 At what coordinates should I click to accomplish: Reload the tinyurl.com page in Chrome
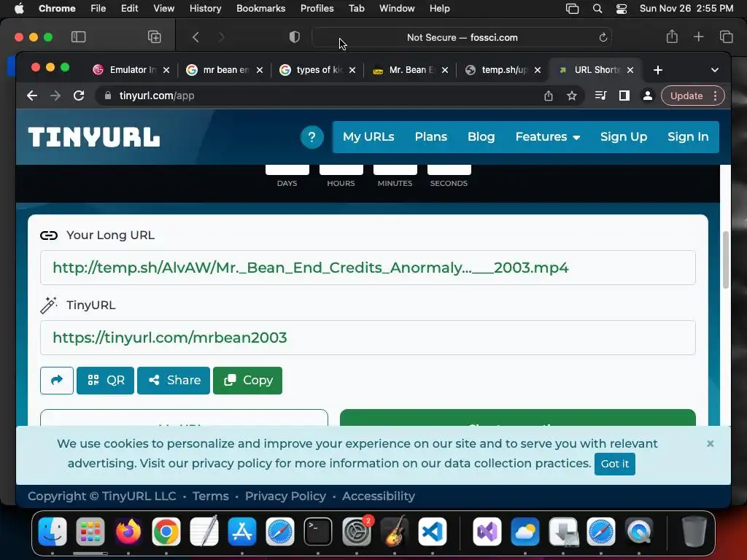(x=79, y=96)
